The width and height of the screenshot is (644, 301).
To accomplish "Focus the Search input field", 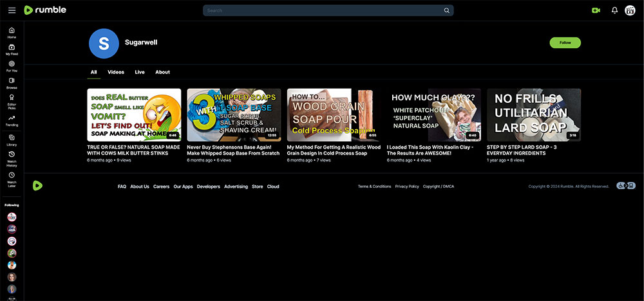I will click(328, 11).
